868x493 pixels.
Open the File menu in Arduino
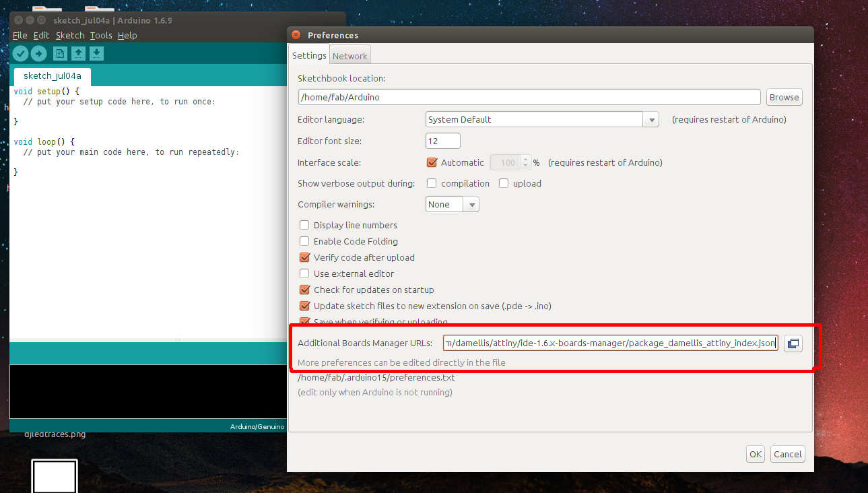coord(20,35)
